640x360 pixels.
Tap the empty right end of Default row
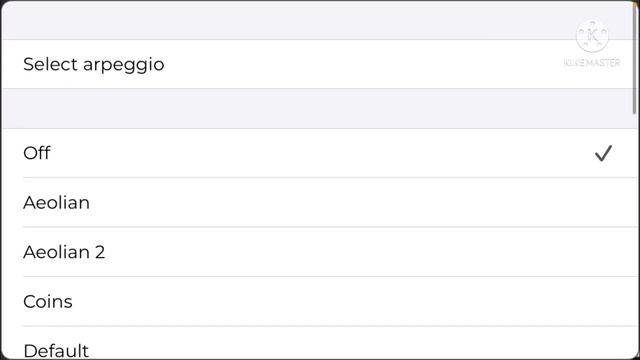[x=571, y=343]
